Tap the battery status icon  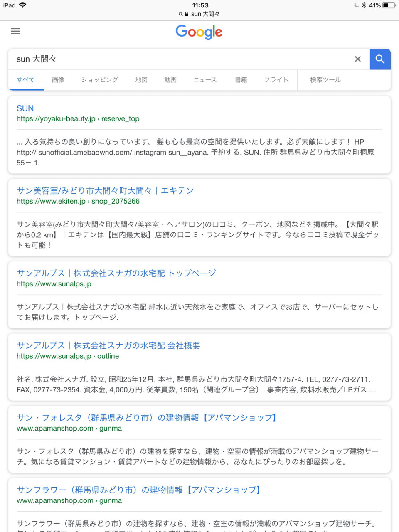point(389,5)
